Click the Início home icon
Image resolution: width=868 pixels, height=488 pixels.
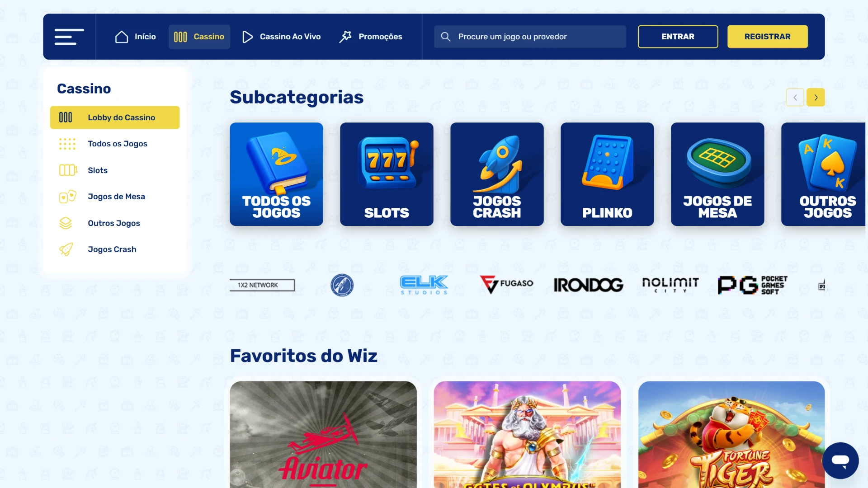click(x=122, y=37)
